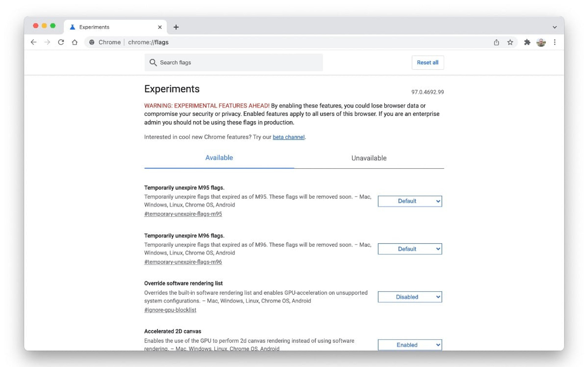Click the Chrome site info icon

point(92,42)
